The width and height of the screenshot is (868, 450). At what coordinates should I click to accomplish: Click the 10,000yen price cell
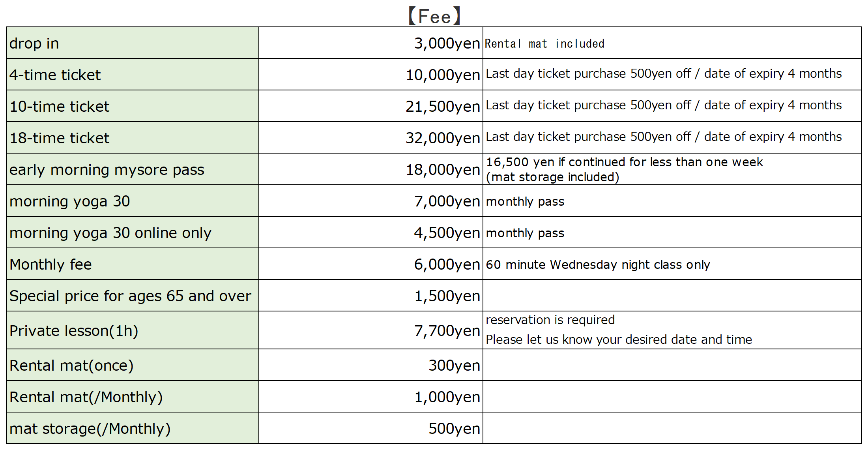tap(443, 75)
